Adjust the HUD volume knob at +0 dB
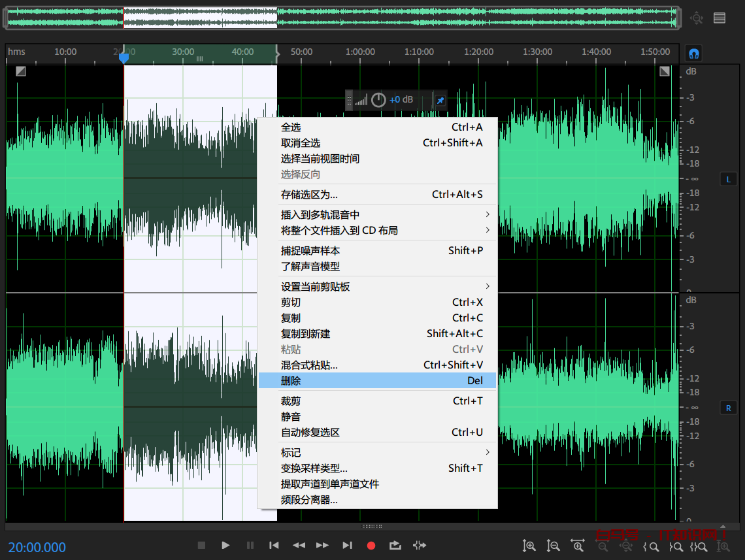This screenshot has width=745, height=560. (x=378, y=100)
